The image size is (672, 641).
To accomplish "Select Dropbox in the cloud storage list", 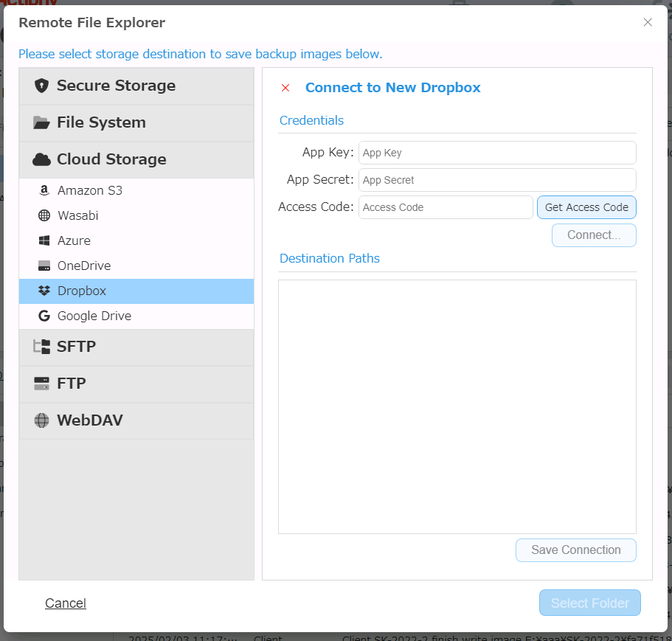I will coord(82,291).
